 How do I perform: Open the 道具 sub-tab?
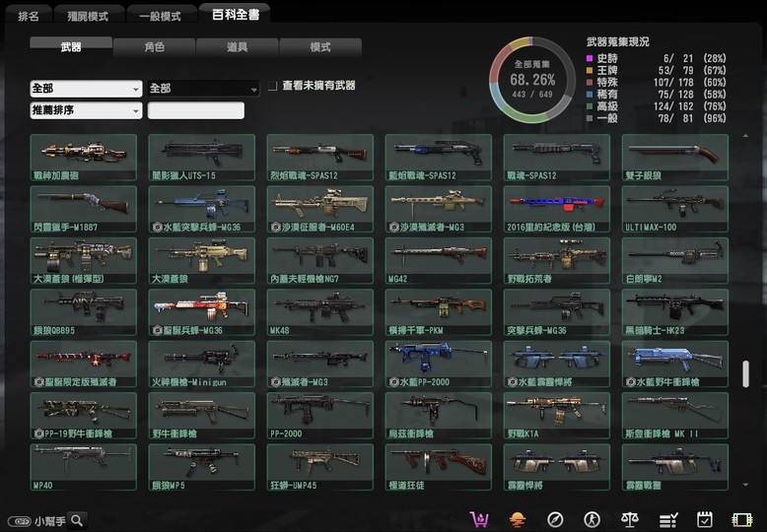tap(238, 47)
